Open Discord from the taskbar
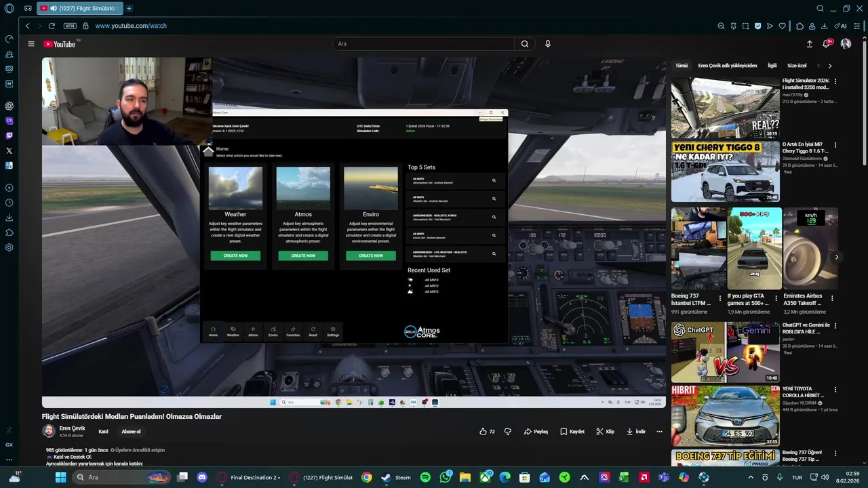This screenshot has height=488, width=868. (x=202, y=477)
